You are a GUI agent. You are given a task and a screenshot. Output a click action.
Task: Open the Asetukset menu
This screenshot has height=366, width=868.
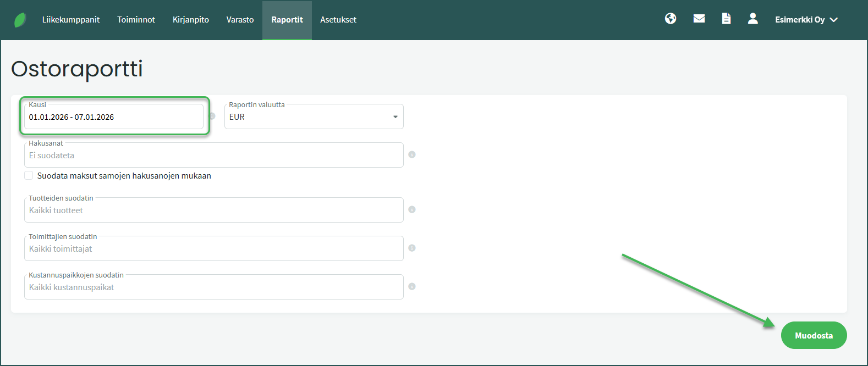point(338,20)
